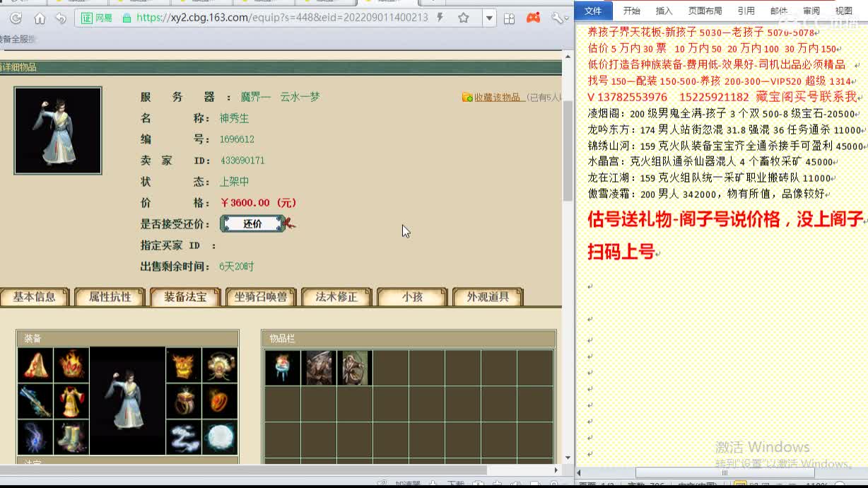Open the 外观道具 tab

coord(488,297)
